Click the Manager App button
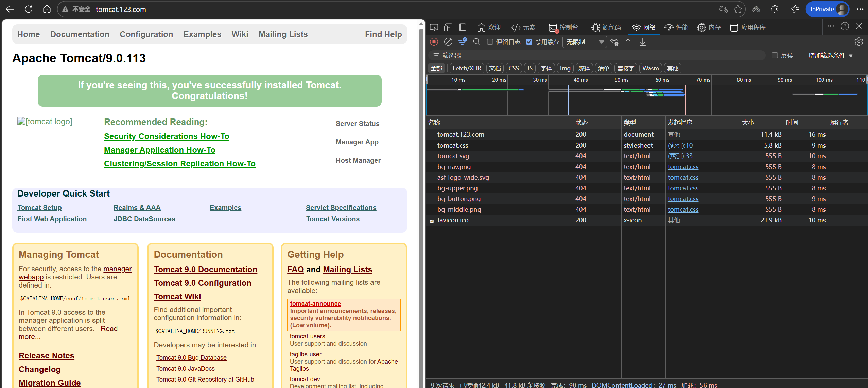This screenshot has height=388, width=868. tap(357, 142)
